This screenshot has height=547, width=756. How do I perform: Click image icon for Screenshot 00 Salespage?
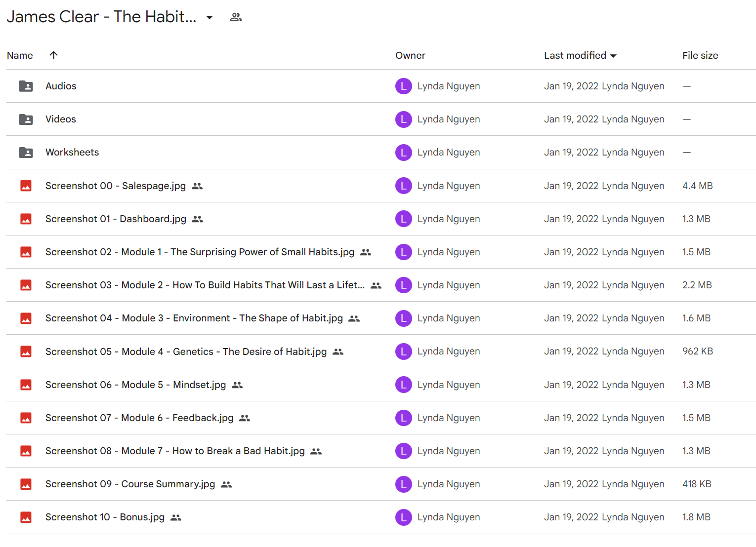[26, 186]
